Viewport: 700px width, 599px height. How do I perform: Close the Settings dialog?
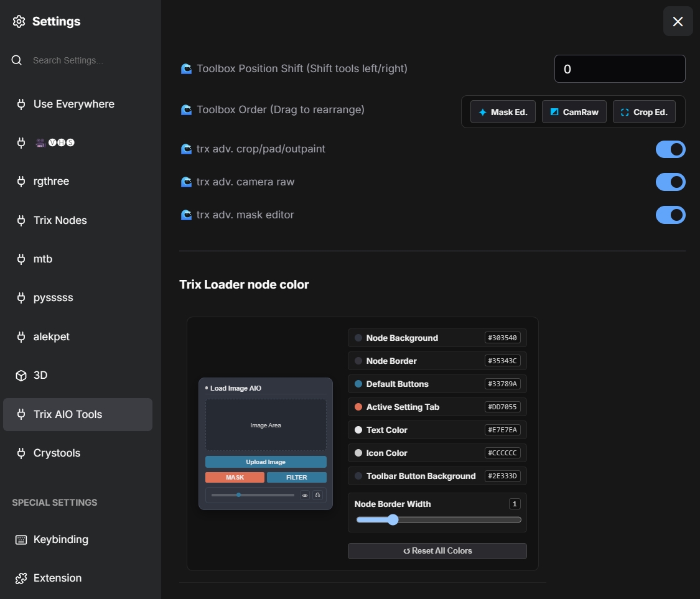(678, 21)
